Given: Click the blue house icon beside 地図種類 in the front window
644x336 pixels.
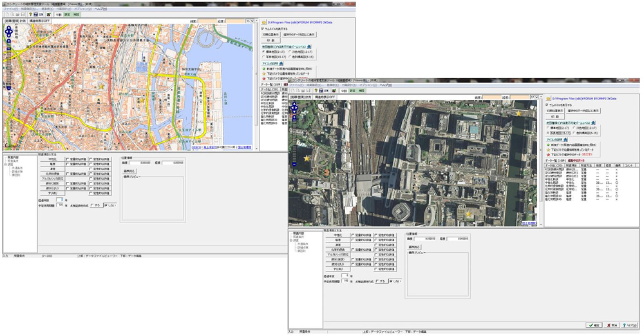Looking at the screenshot, I should 593,123.
